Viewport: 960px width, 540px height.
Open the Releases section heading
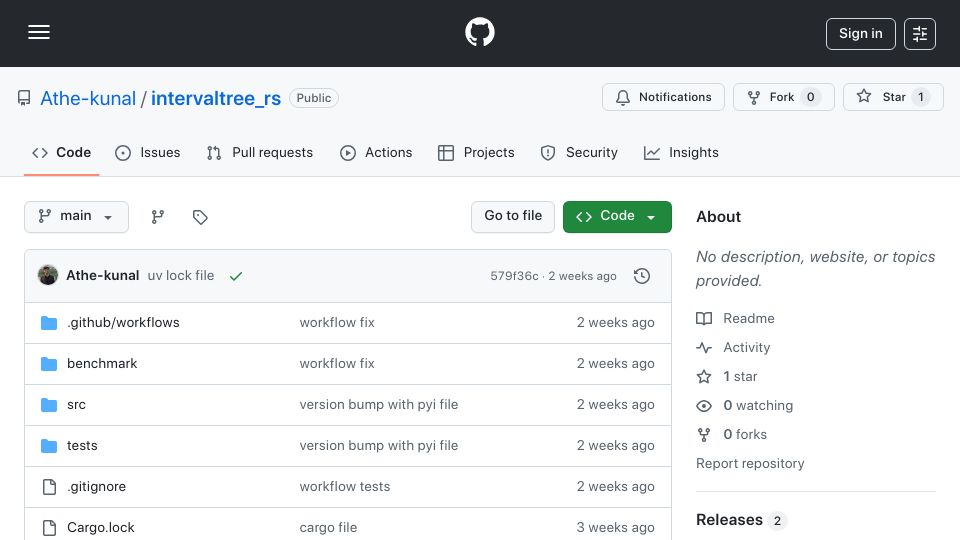pyautogui.click(x=729, y=520)
